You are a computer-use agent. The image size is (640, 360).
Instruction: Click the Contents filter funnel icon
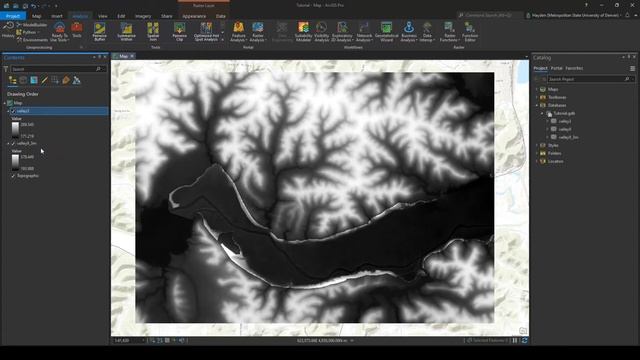click(x=6, y=69)
